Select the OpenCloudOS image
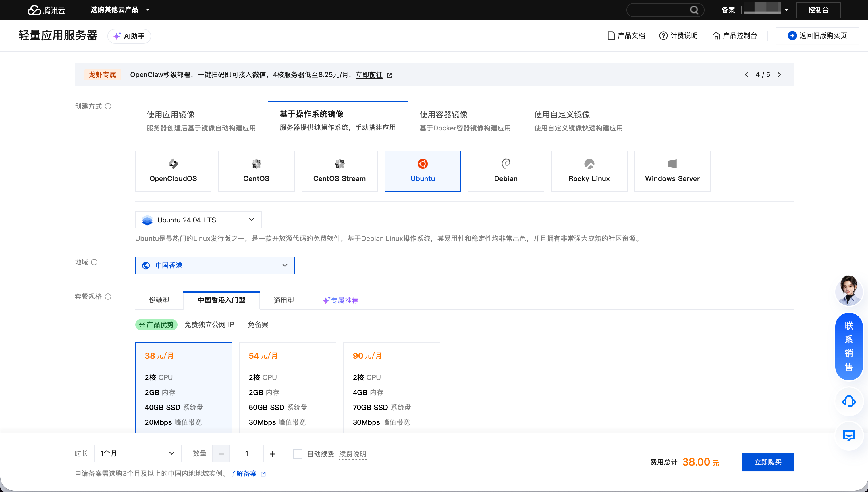Image resolution: width=868 pixels, height=492 pixels. coord(173,171)
